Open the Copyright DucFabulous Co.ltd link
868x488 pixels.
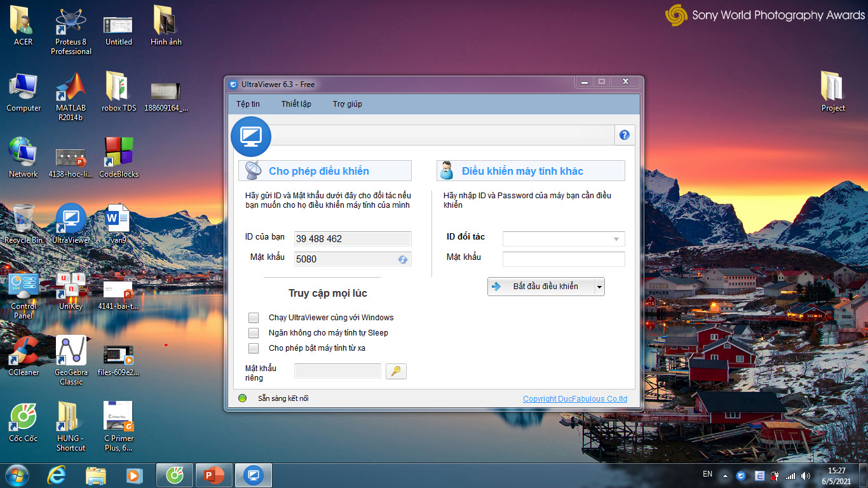(575, 399)
